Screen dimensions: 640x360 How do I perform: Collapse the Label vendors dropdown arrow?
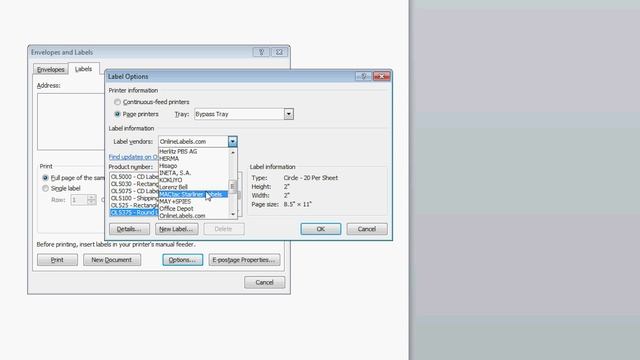[x=232, y=142]
